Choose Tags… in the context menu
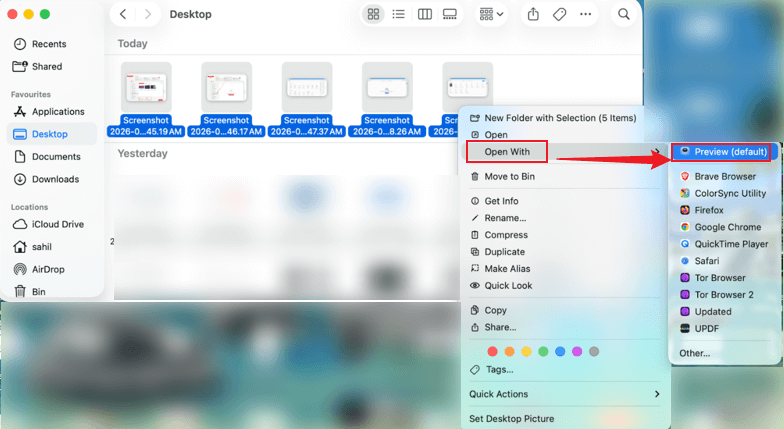Viewport: 784px width, 429px height. coord(500,370)
